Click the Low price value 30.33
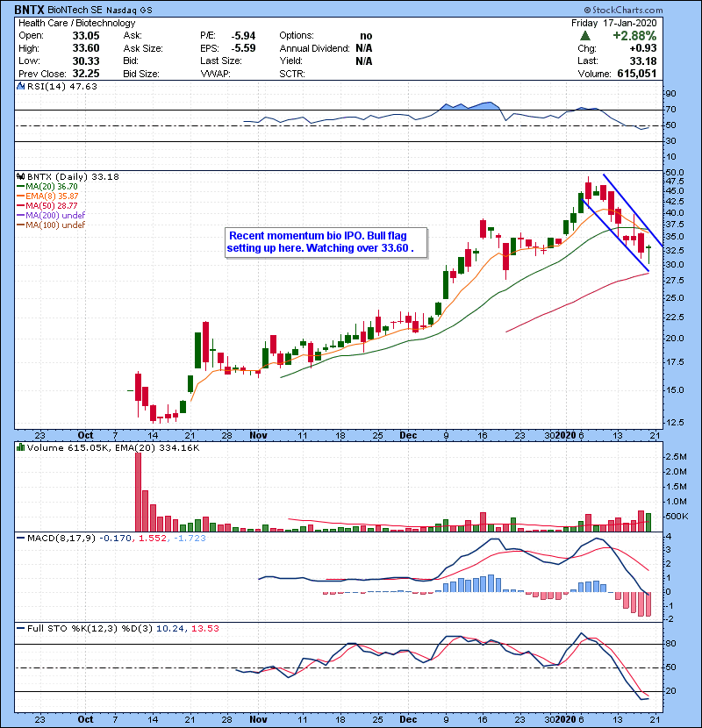 point(86,61)
